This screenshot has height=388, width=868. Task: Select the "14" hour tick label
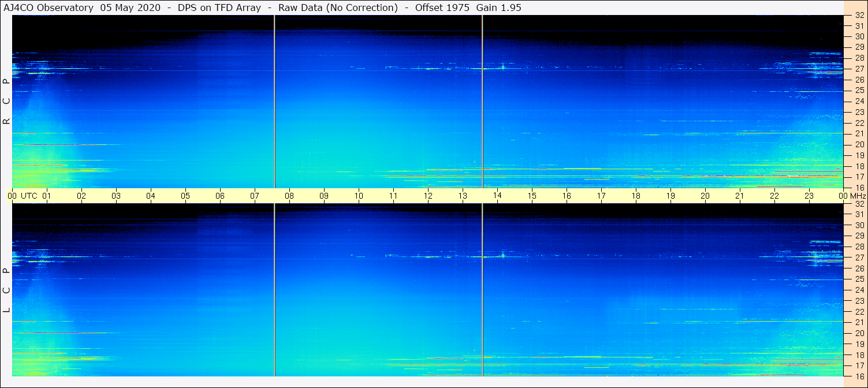(497, 196)
